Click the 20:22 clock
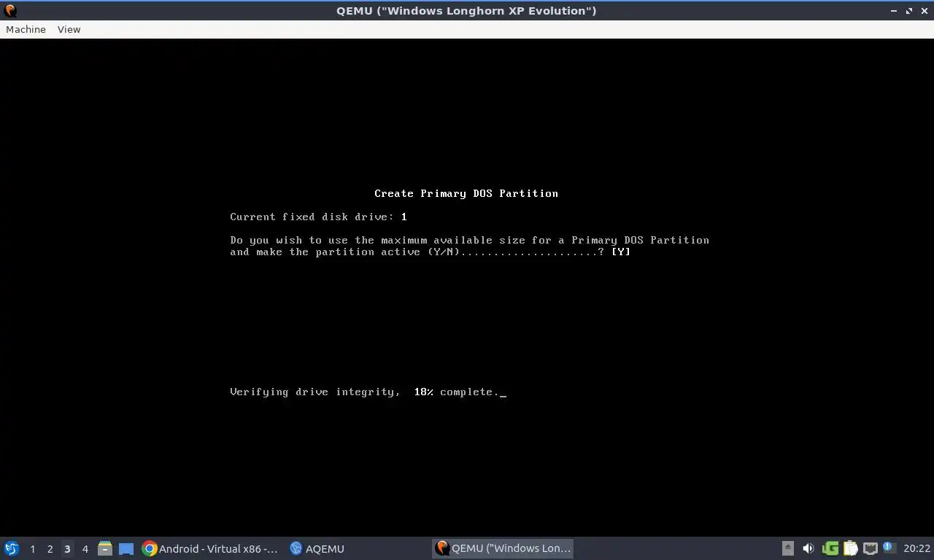The height and width of the screenshot is (560, 934). pyautogui.click(x=916, y=548)
